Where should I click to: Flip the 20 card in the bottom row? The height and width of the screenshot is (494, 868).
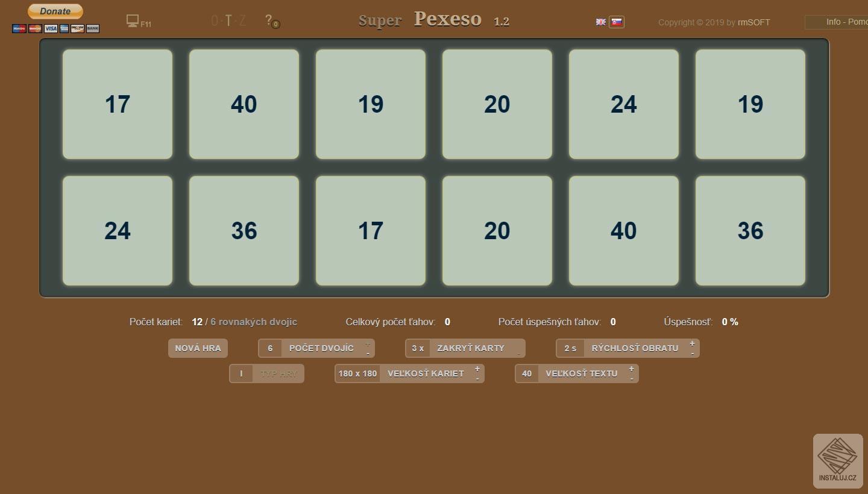[497, 231]
